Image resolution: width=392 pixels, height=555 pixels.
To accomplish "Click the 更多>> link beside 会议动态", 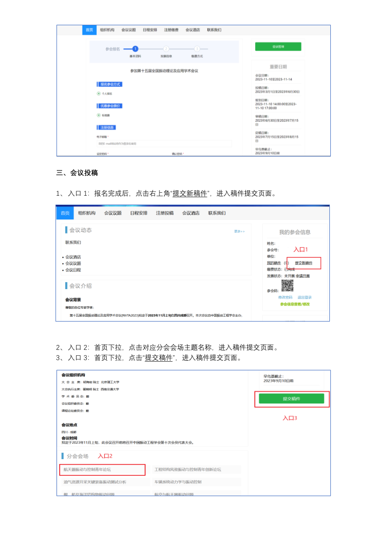I will 239,231.
